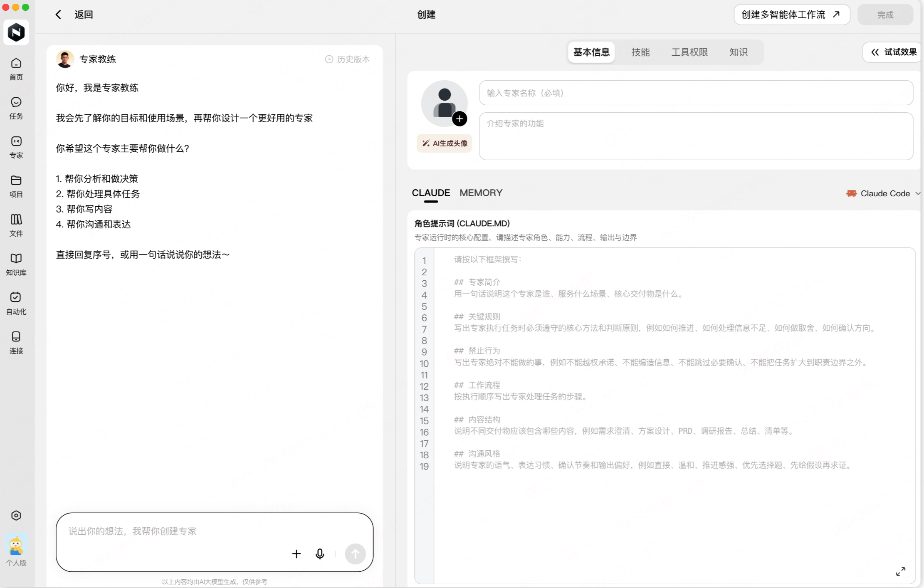
Task: Click the 输入专家名称 name input field
Action: pyautogui.click(x=696, y=93)
